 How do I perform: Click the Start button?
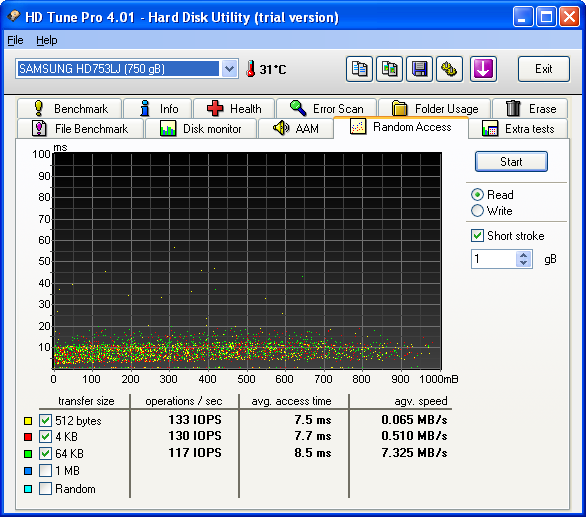(x=511, y=162)
